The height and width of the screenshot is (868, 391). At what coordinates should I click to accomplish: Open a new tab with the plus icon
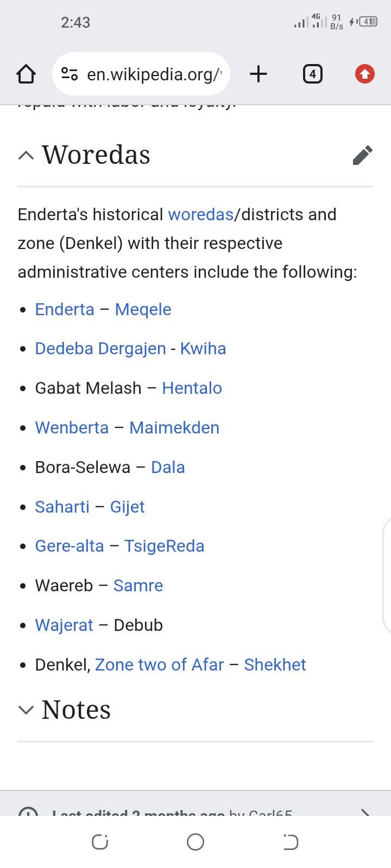[x=259, y=74]
